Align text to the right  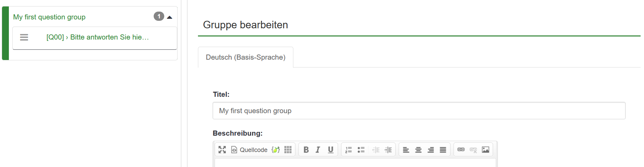point(431,150)
